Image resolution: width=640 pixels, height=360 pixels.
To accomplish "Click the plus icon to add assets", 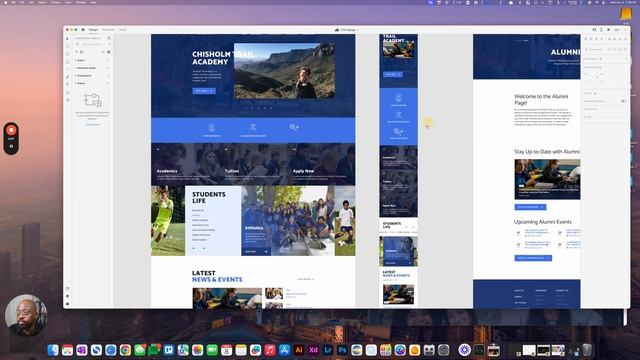I will click(76, 52).
